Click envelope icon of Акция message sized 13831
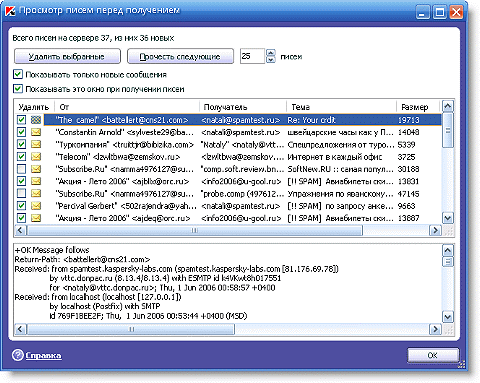This screenshot has height=383, width=480. pos(36,181)
